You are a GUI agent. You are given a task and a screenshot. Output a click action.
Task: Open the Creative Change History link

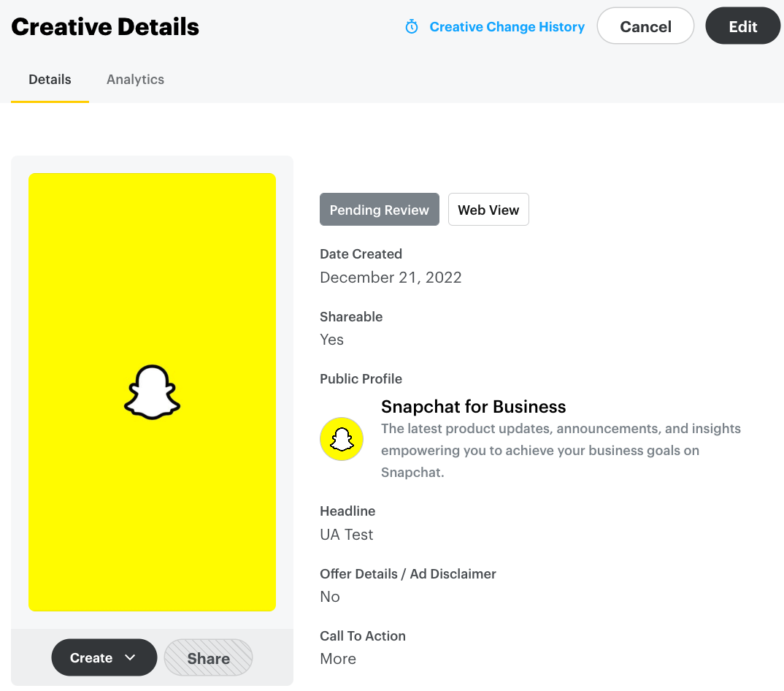[507, 26]
